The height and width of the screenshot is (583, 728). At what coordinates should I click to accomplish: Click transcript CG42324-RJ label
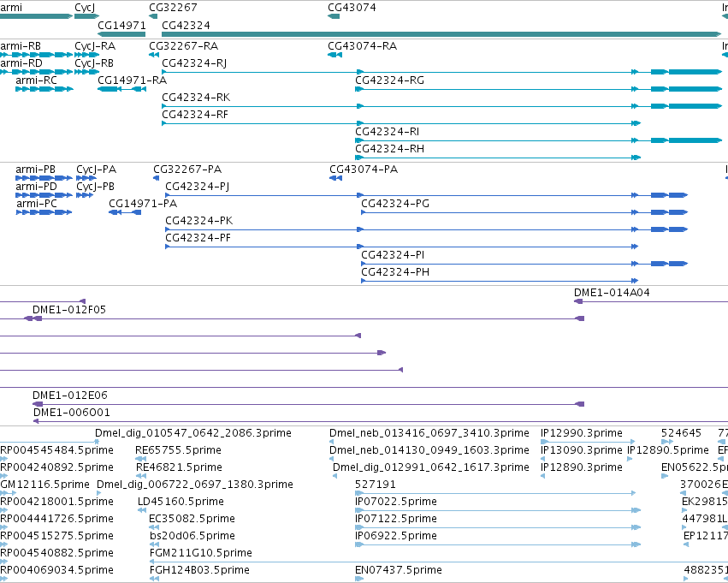coord(194,63)
